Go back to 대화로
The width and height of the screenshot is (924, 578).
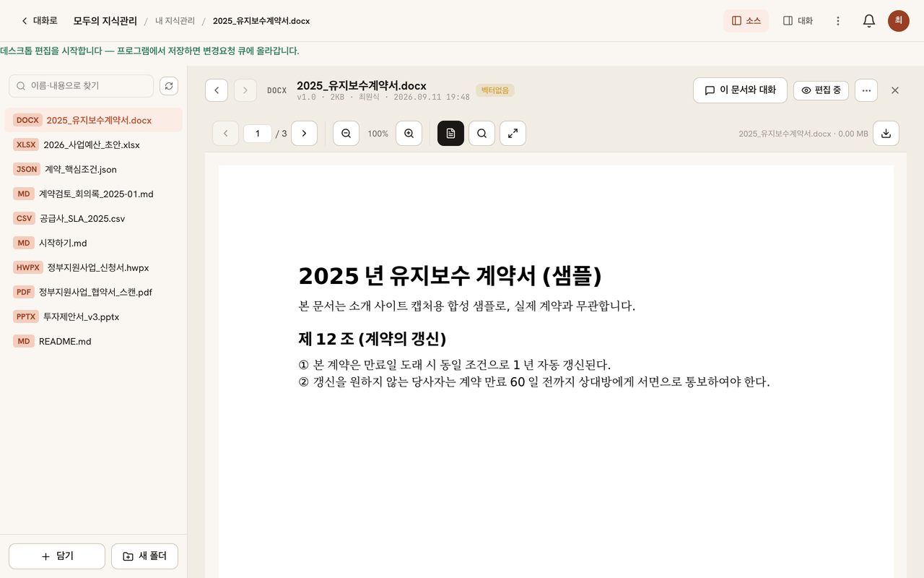tap(39, 21)
